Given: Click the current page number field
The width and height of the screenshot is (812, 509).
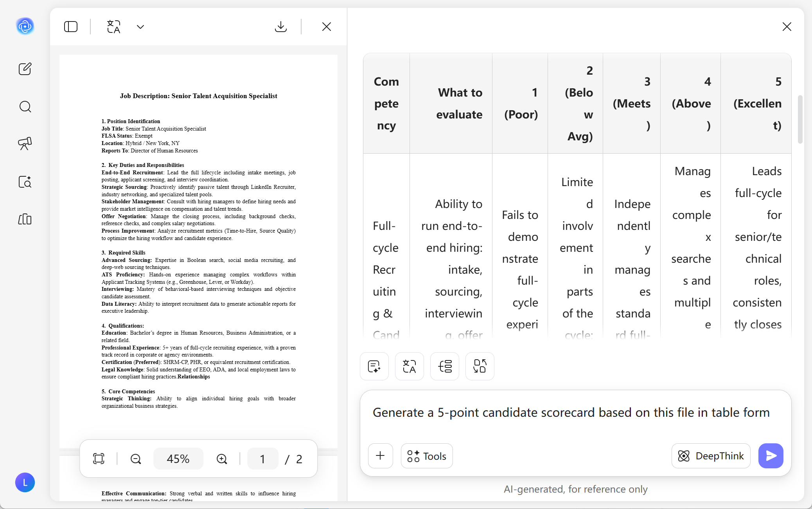Looking at the screenshot, I should (x=262, y=459).
